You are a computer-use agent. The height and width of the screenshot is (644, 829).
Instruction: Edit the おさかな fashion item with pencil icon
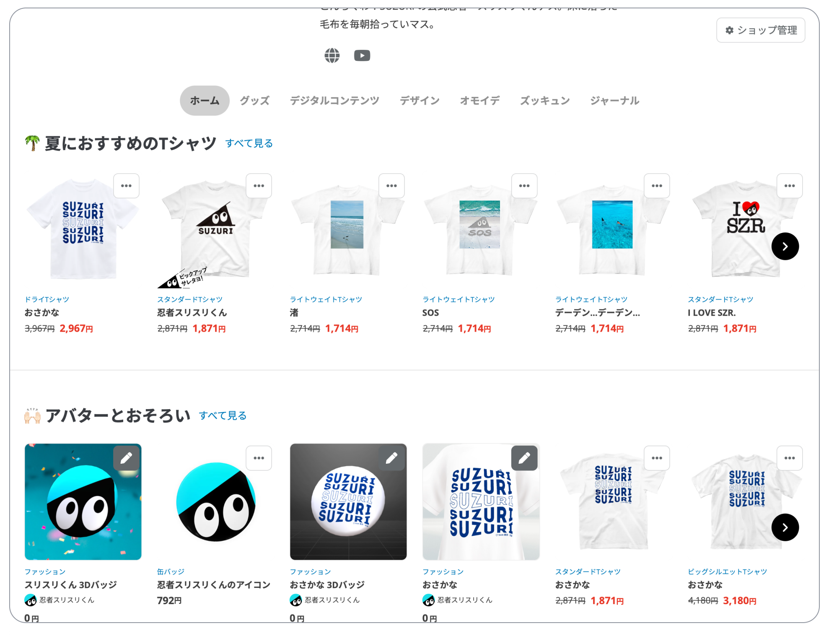[524, 458]
